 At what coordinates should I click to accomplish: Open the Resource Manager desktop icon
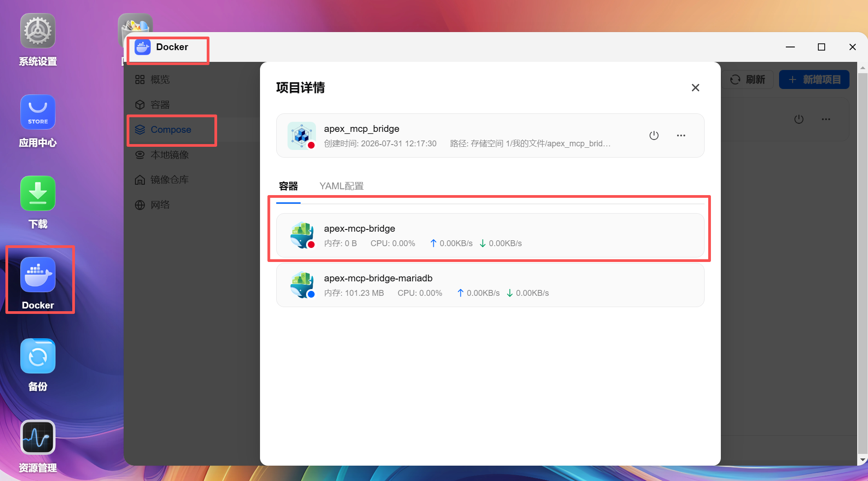click(x=38, y=437)
